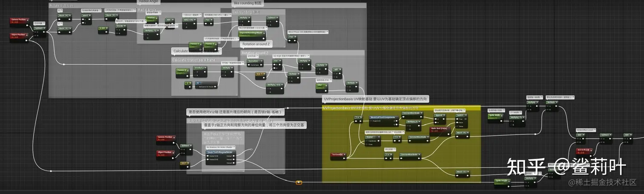
Task: Select the green Rotation parameter node
Action: pos(152,20)
